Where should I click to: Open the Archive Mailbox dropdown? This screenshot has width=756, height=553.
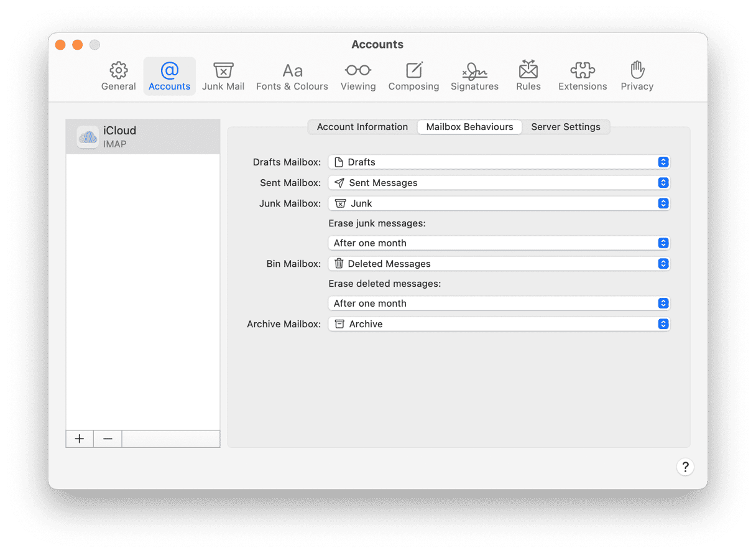coord(499,324)
